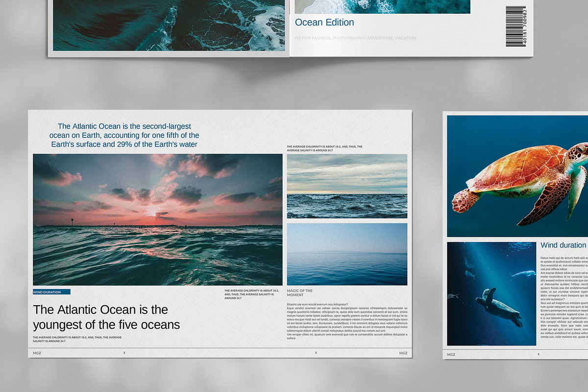Click the blue "WIND DURATION" label tag

coord(51,292)
